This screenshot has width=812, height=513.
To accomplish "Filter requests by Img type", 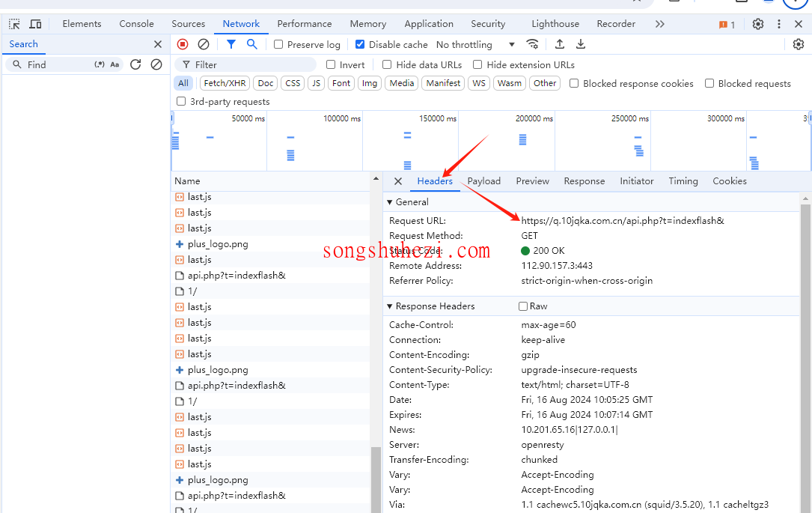I will click(370, 83).
